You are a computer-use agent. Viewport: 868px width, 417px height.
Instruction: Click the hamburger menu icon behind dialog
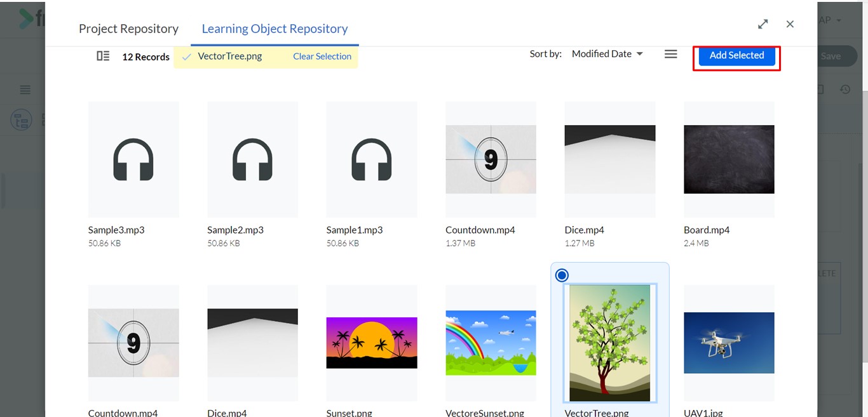click(x=25, y=89)
